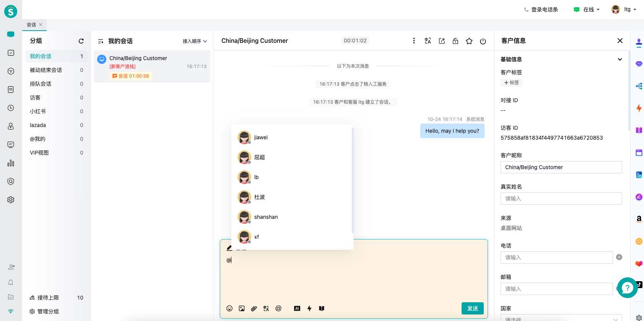Refresh the group list
Viewport: 644px width, 321px height.
click(x=81, y=41)
